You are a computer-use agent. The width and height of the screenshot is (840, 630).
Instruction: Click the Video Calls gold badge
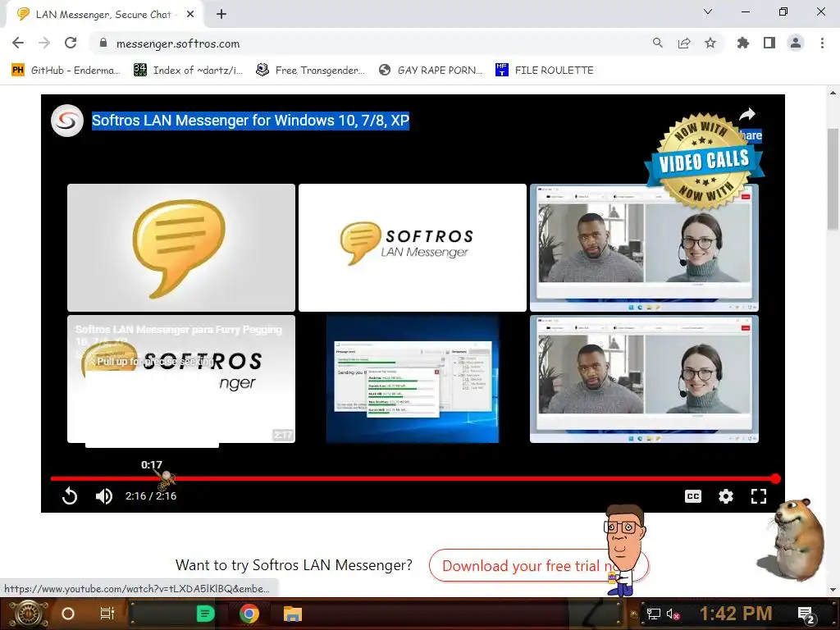pos(704,161)
